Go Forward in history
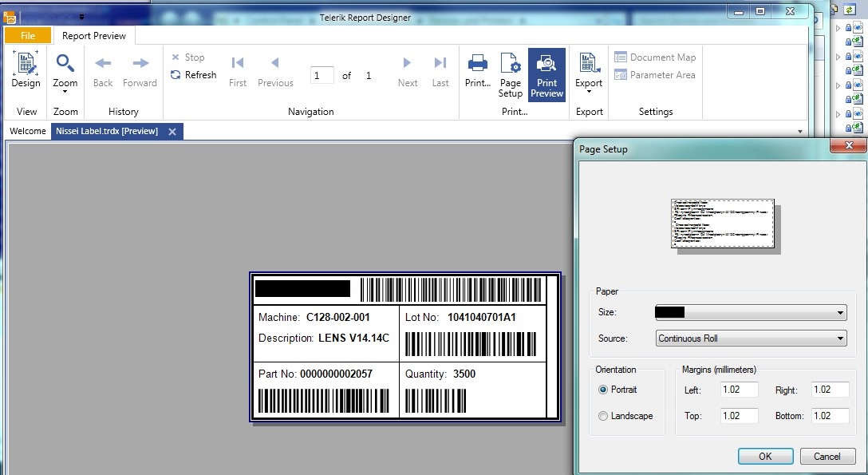 (x=140, y=71)
